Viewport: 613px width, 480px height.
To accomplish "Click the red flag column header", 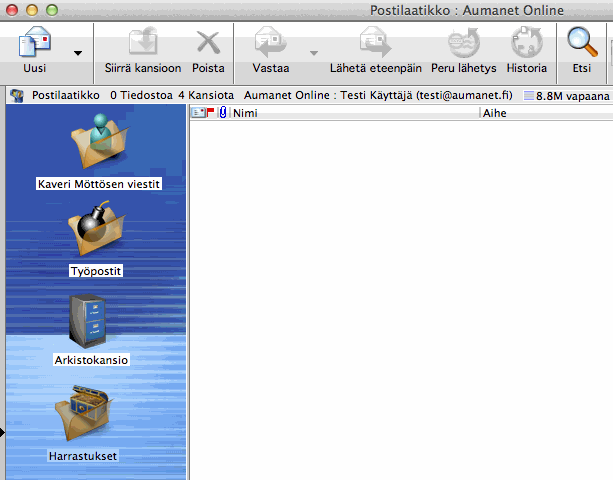I will [211, 113].
